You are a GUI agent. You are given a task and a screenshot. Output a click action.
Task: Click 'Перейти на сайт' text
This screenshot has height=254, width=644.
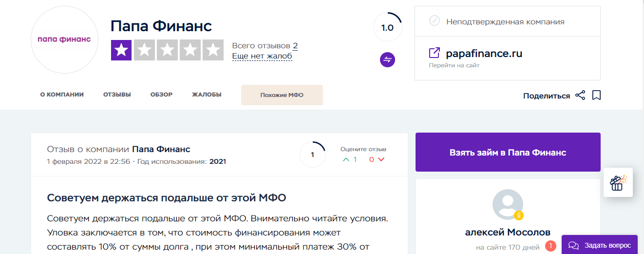click(454, 65)
